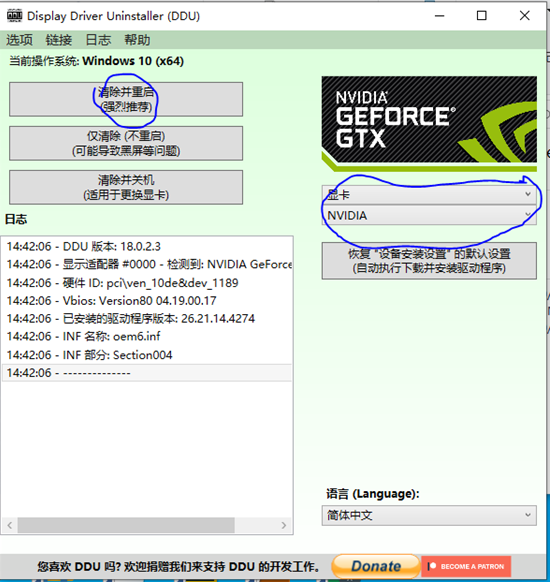Click the NVIDIA GeForce GTX logo image
Screen dimensions: 551x585
tap(429, 124)
